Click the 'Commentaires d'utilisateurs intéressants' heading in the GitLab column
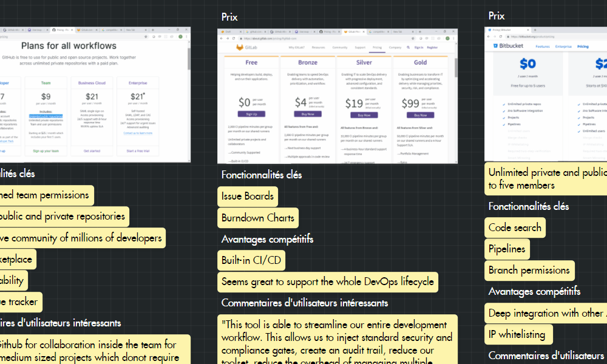 click(x=305, y=303)
